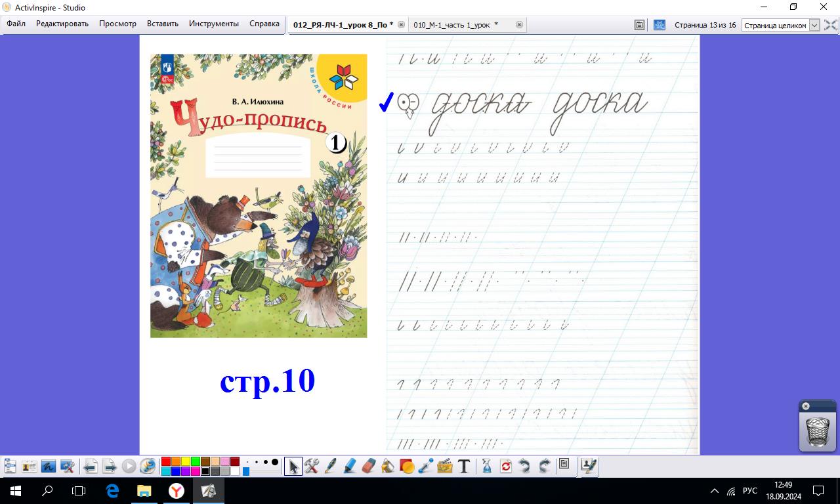Open the Просмотр menu

coord(117,24)
